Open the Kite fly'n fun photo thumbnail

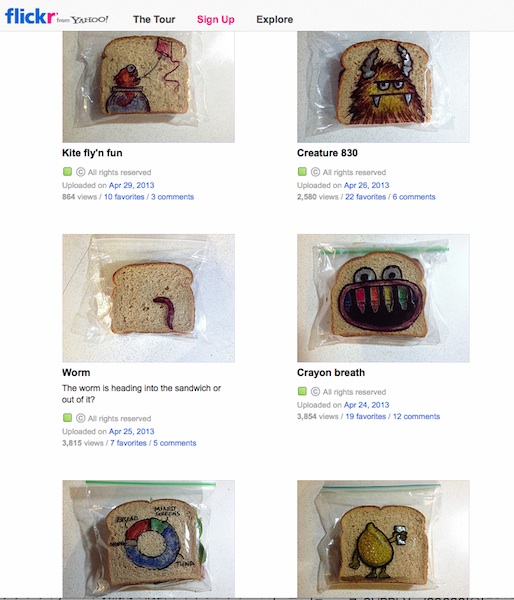(148, 87)
